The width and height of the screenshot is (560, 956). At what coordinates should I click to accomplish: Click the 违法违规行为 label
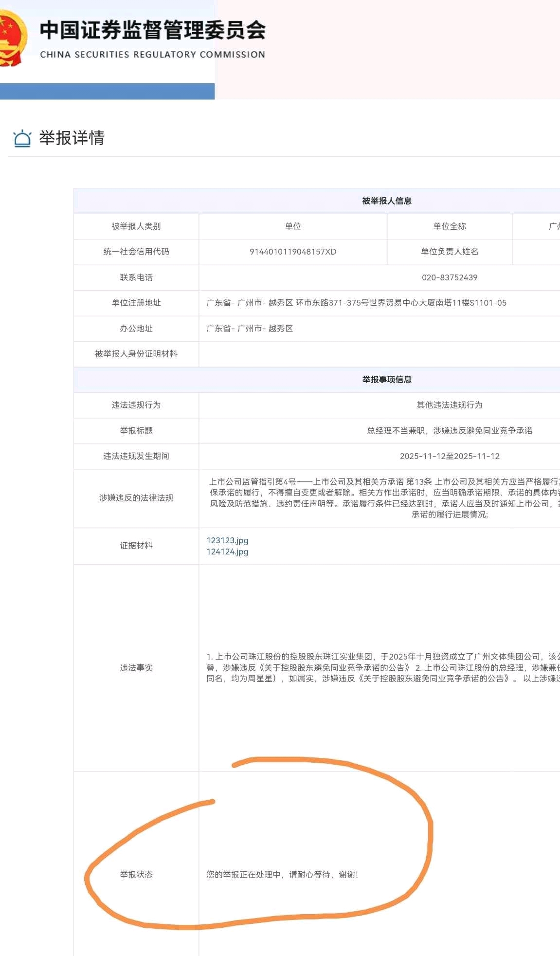point(136,405)
